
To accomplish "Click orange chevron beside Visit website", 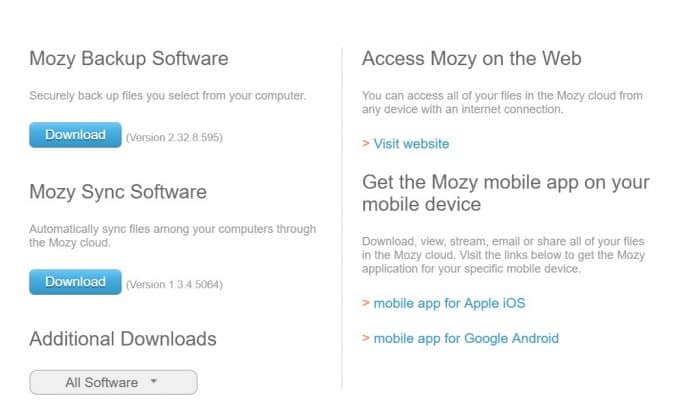I will (x=366, y=143).
